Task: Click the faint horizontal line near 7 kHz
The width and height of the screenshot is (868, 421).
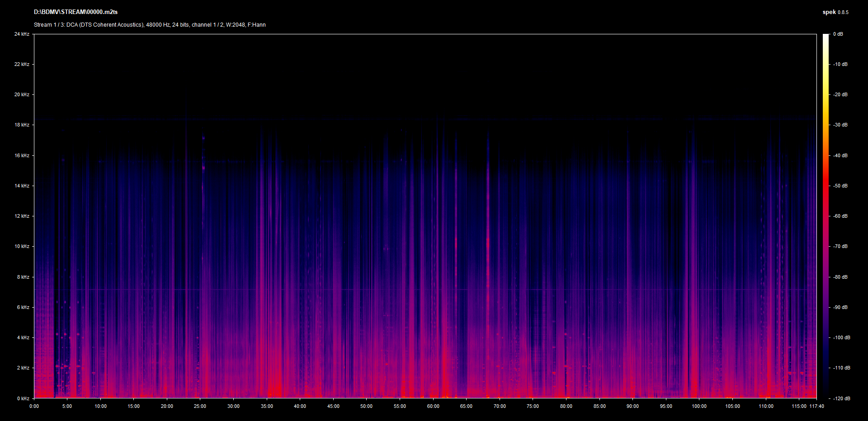Action: [407, 290]
